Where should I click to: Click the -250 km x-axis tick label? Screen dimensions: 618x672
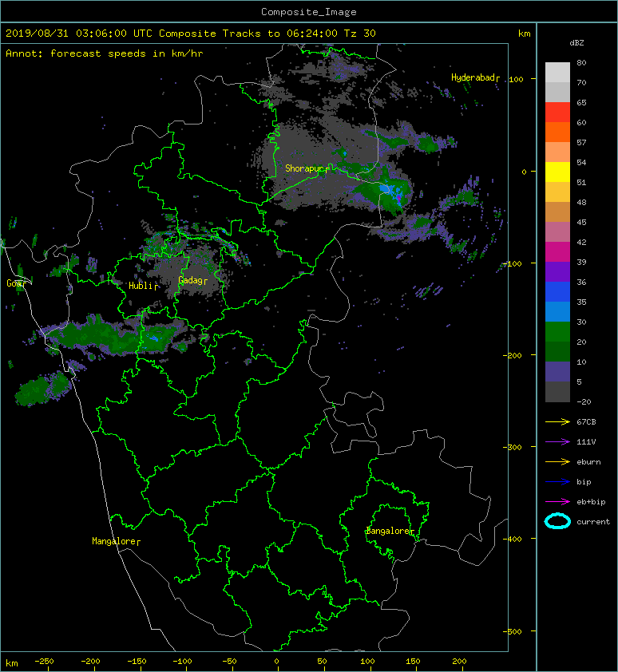point(44,662)
